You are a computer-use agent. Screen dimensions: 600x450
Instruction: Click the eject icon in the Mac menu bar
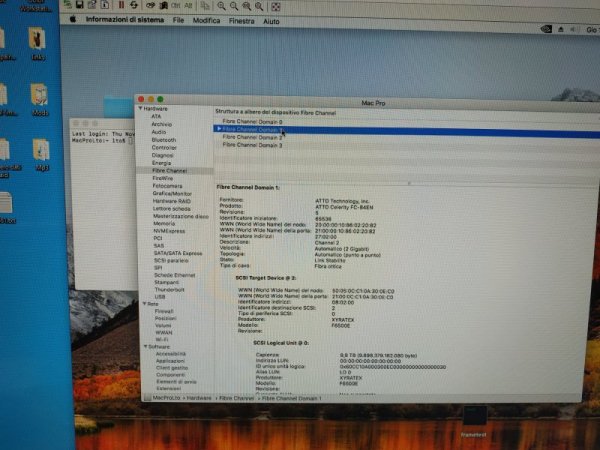click(561, 29)
